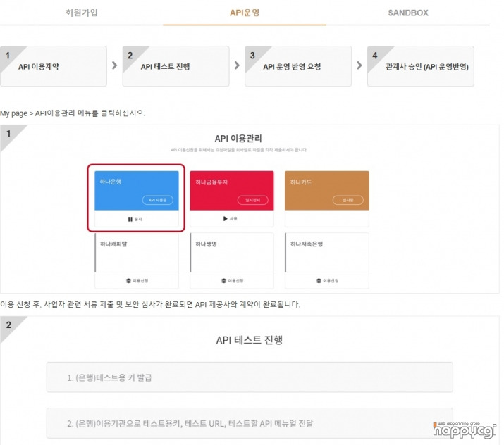This screenshot has height=445, width=504.
Task: Click the play icon under 하나금융투자
Action: tap(226, 219)
